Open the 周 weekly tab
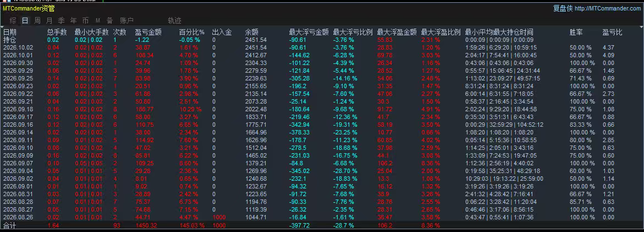The width and height of the screenshot is (644, 232). (37, 20)
